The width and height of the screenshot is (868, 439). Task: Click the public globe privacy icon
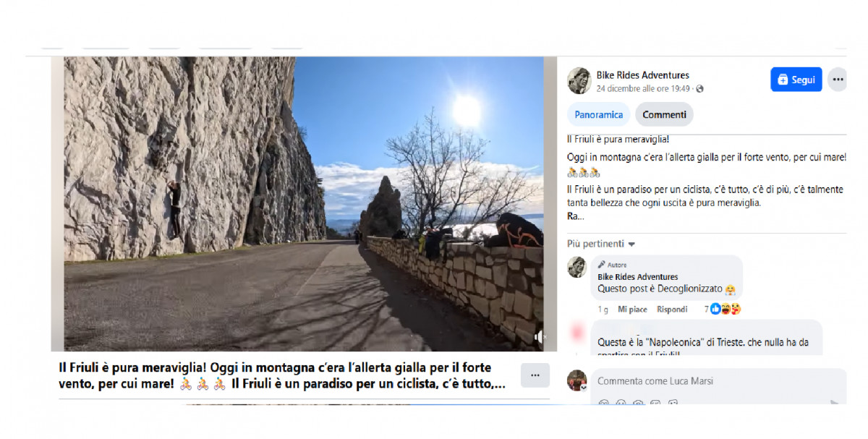699,89
